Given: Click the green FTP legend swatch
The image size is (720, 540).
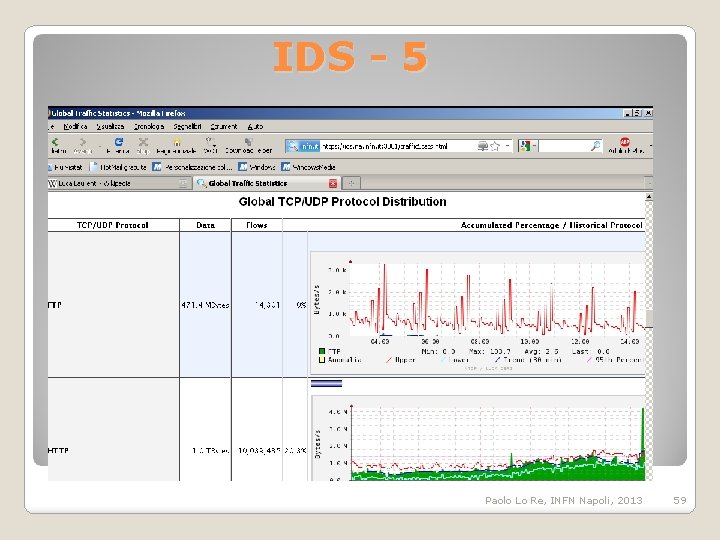Looking at the screenshot, I should pyautogui.click(x=322, y=351).
